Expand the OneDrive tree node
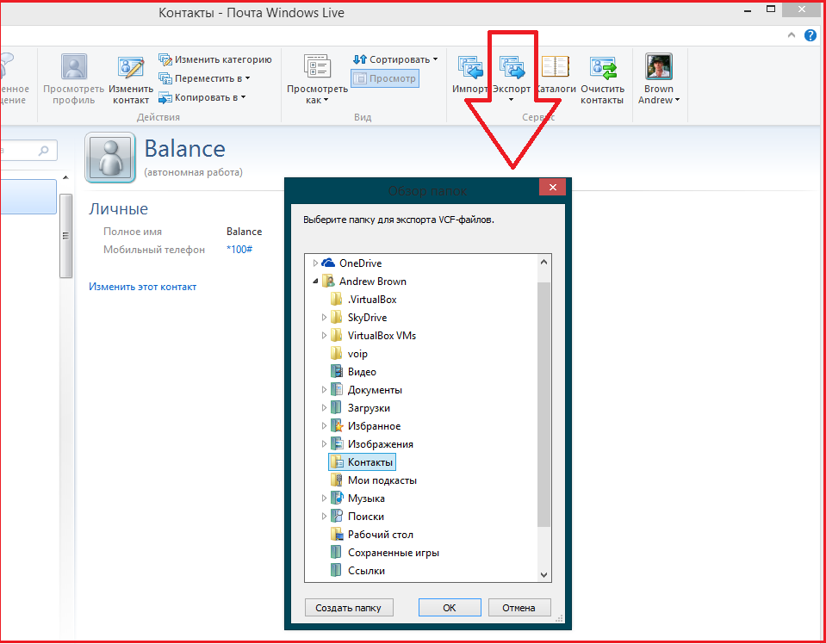 [315, 263]
